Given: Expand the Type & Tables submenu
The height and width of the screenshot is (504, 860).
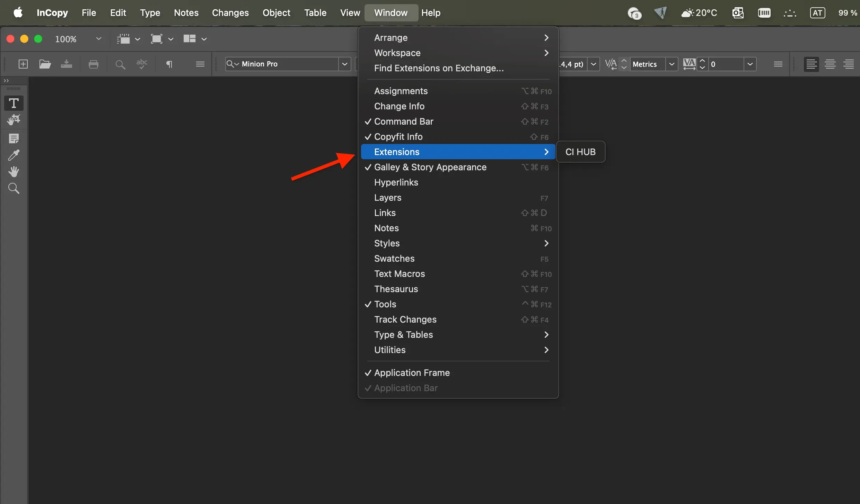Looking at the screenshot, I should coord(458,335).
